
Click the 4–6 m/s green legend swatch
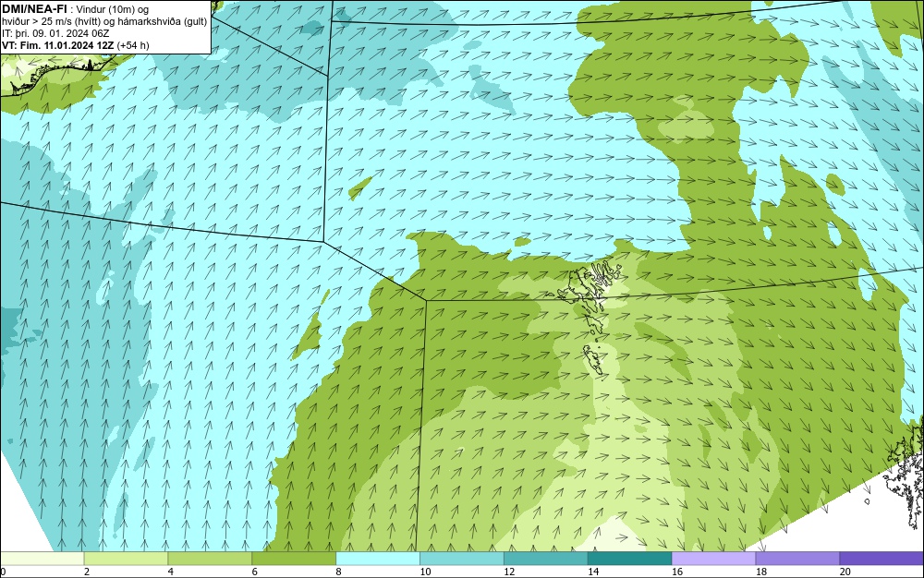[210, 558]
